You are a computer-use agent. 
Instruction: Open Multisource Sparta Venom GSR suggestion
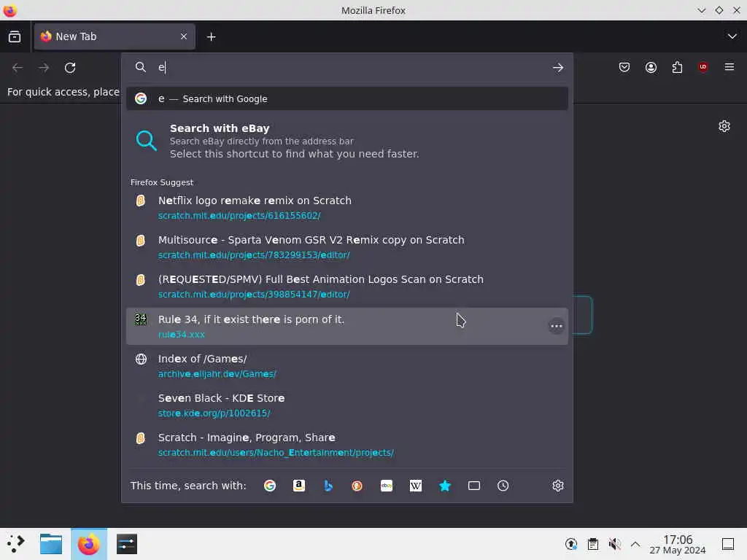347,247
